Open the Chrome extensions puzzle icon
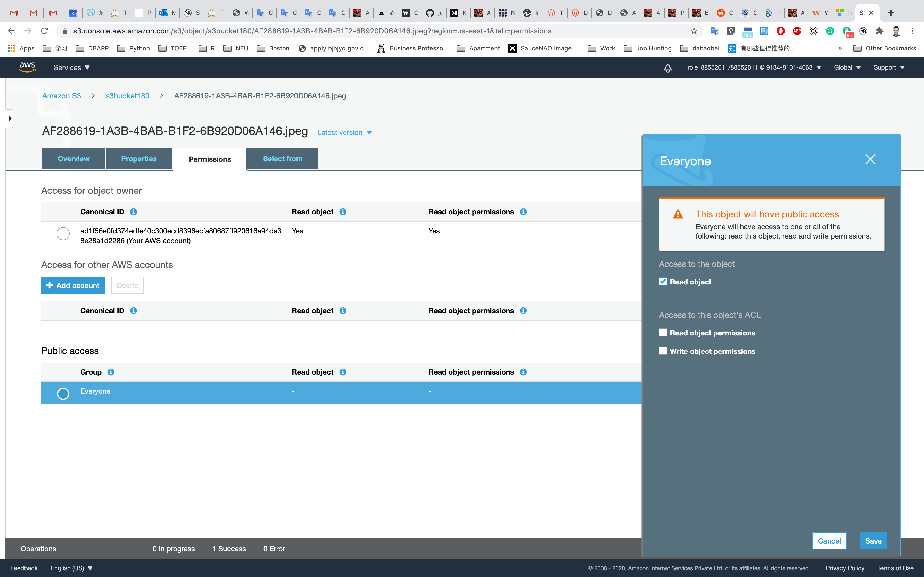This screenshot has width=924, height=577. click(880, 31)
